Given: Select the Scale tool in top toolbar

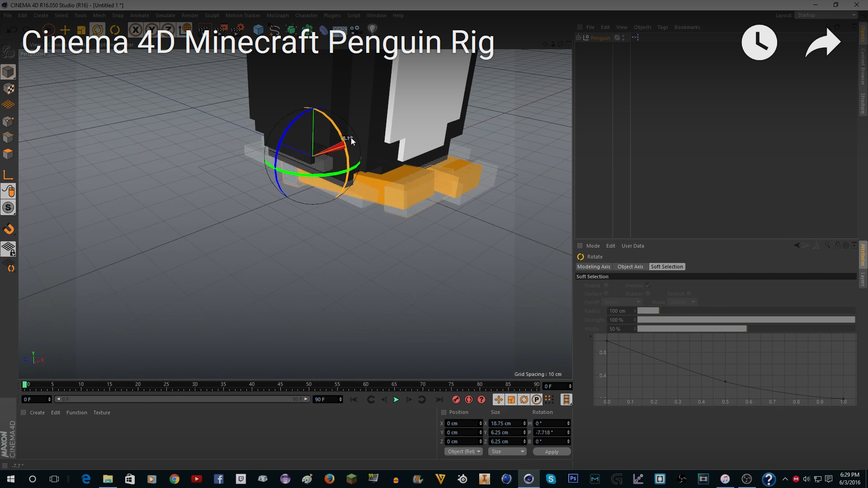Looking at the screenshot, I should pos(81,30).
